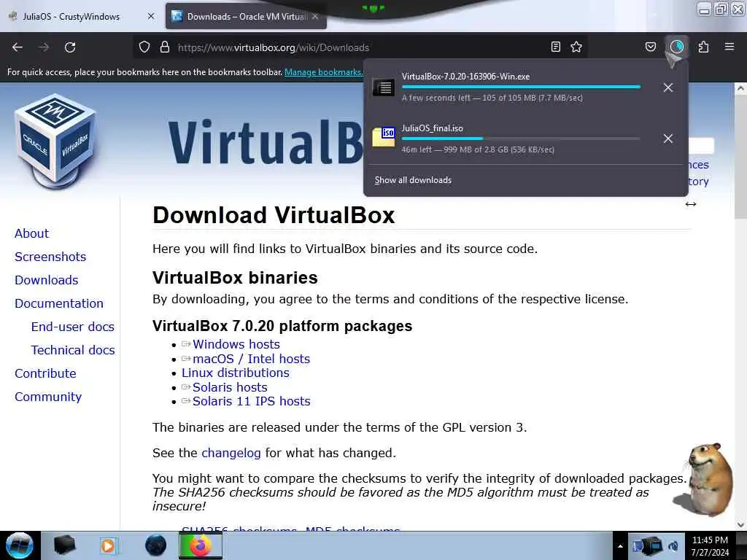The width and height of the screenshot is (747, 560).
Task: Bookmark this page with the star icon
Action: point(576,47)
